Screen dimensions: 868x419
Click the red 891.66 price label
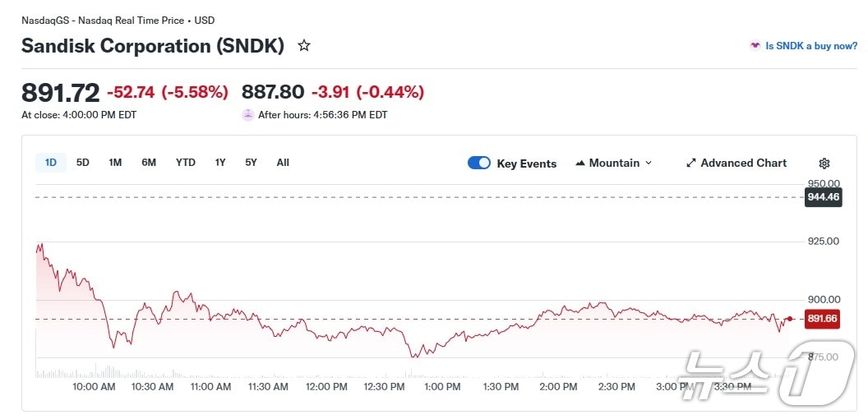point(823,319)
